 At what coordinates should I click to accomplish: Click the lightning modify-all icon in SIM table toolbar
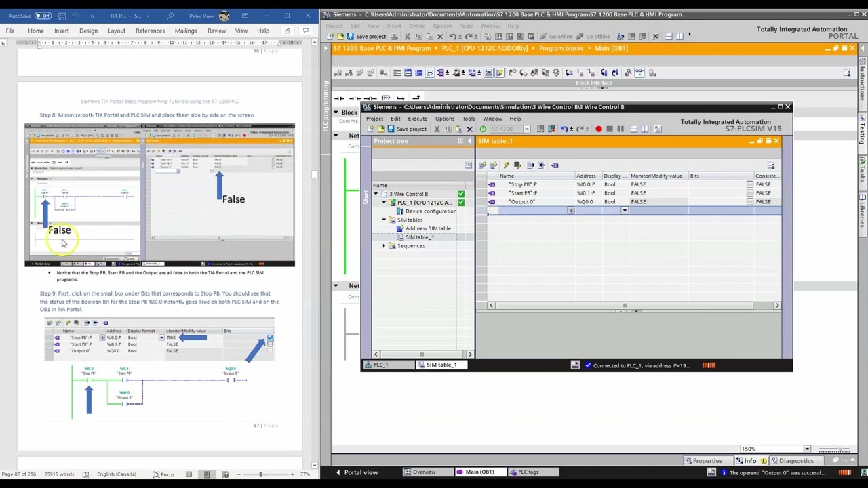(506, 165)
